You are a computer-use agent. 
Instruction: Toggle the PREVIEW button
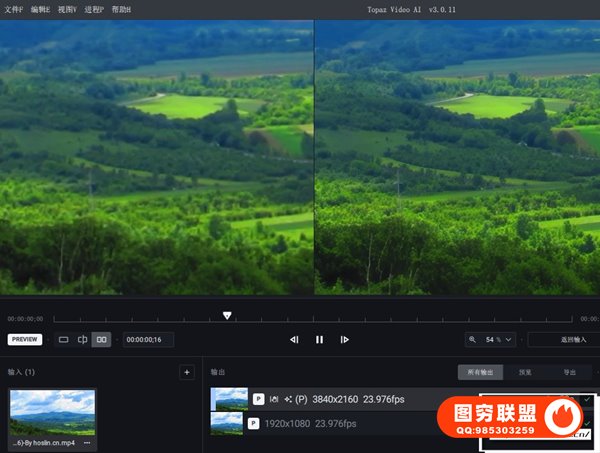tap(25, 340)
